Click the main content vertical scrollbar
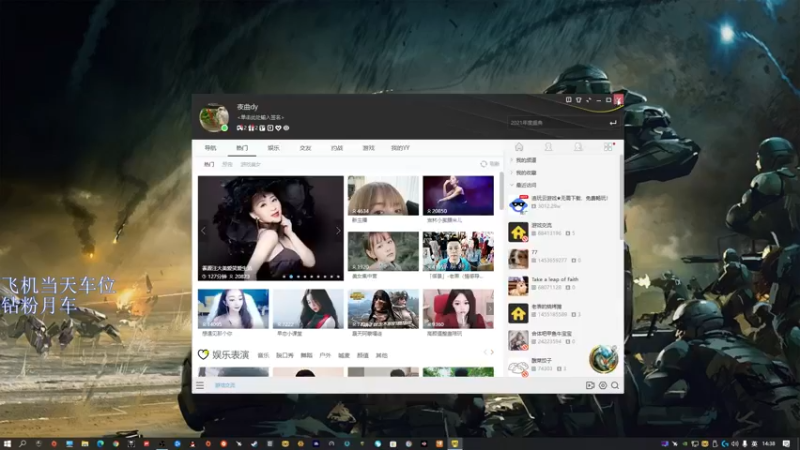Screen dimensions: 800x450 (x=502, y=189)
